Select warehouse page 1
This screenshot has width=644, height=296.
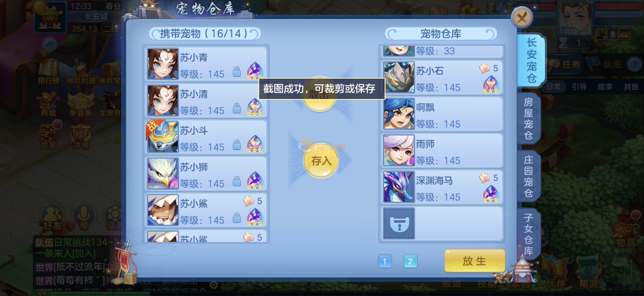[x=385, y=261]
